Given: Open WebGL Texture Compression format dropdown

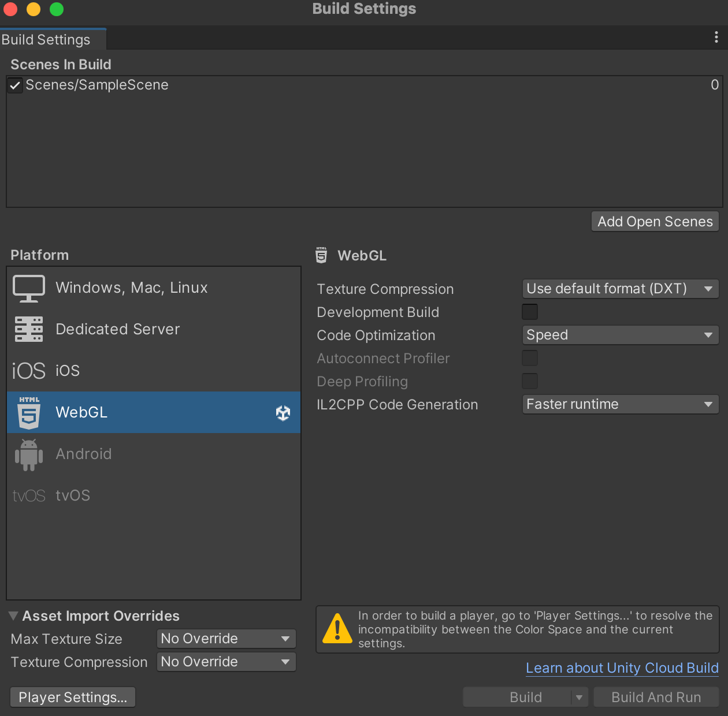Looking at the screenshot, I should 621,289.
